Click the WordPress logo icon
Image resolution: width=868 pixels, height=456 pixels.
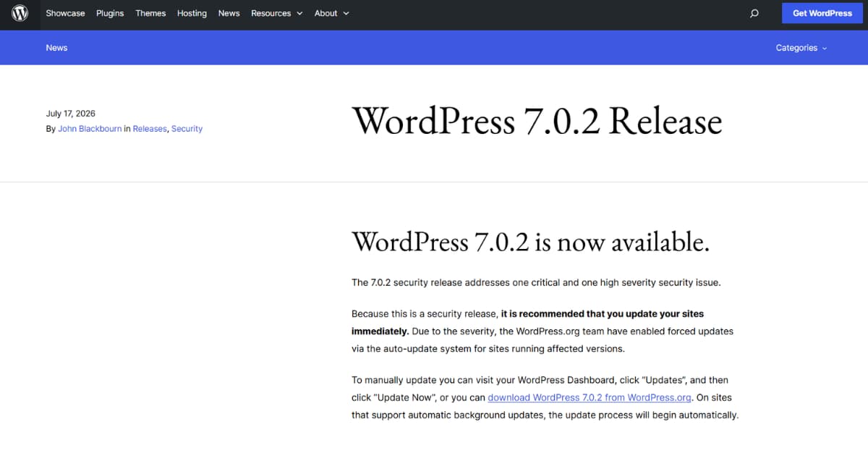20,13
